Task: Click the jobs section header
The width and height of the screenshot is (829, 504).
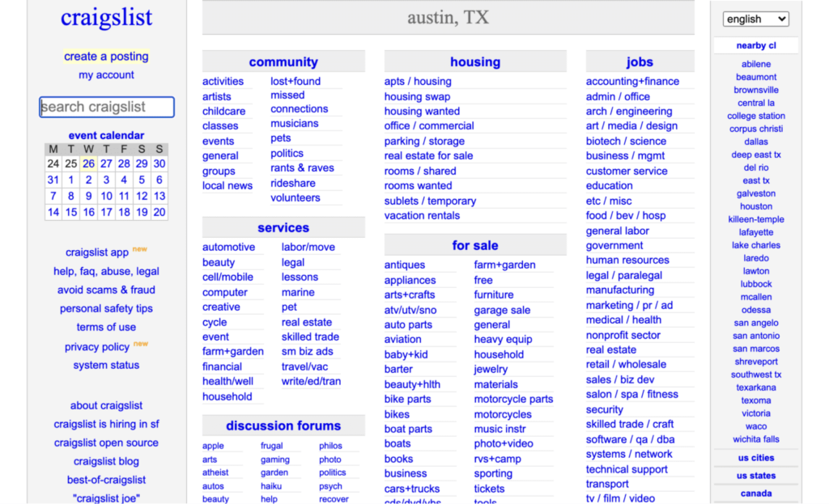Action: (x=640, y=62)
